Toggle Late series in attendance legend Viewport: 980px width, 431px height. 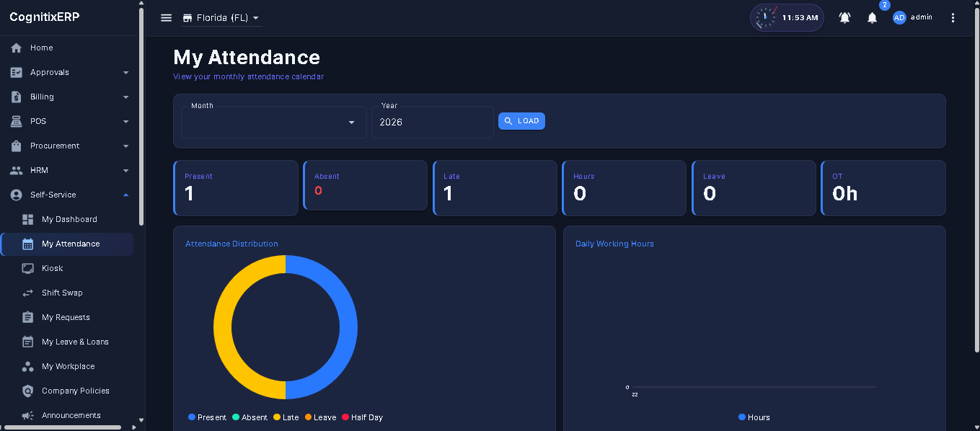(x=286, y=417)
